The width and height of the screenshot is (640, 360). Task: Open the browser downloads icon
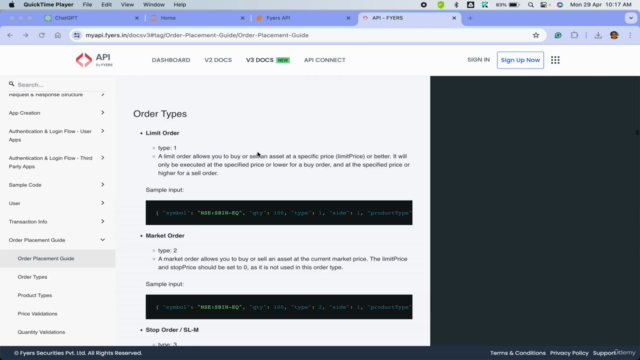(x=598, y=35)
